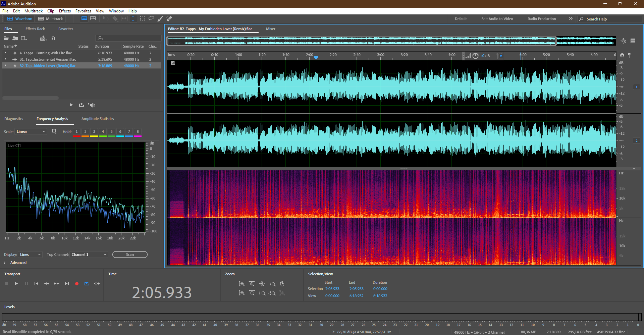Screen dimensions: 644x335
Task: Expand the Advanced section
Action: click(x=5, y=263)
